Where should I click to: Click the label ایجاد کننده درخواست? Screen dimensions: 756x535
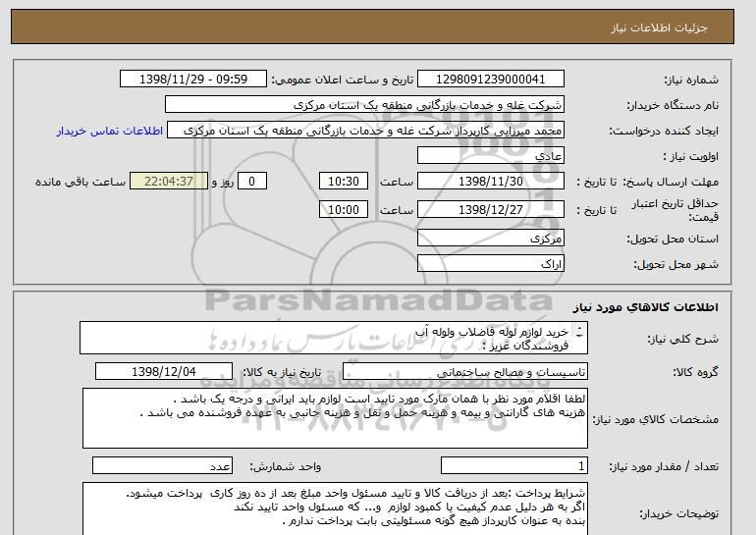click(x=664, y=132)
